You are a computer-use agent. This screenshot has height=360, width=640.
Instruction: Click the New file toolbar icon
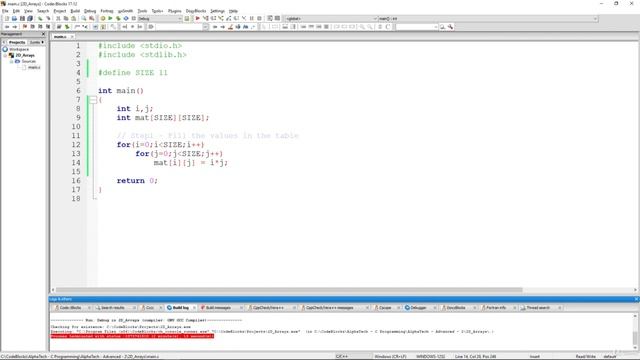click(7, 18)
